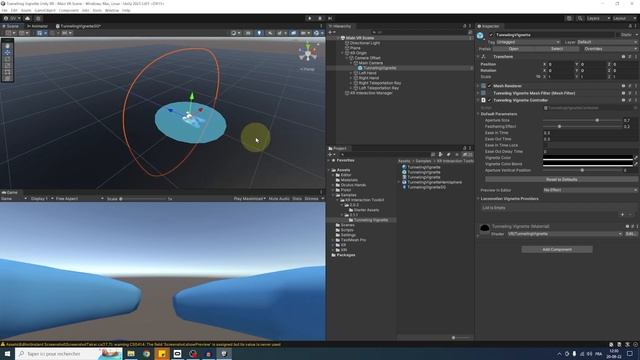Click prefab Open button
This screenshot has height=360, width=640.
[x=513, y=49]
